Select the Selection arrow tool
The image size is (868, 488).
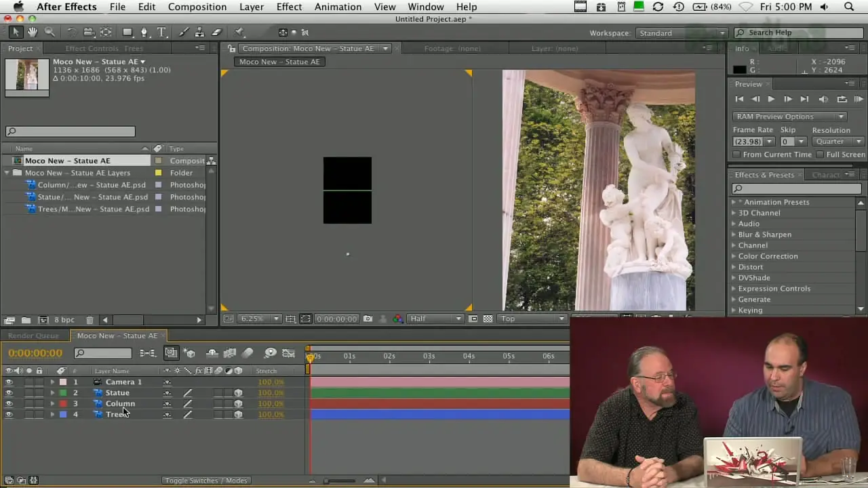(16, 32)
